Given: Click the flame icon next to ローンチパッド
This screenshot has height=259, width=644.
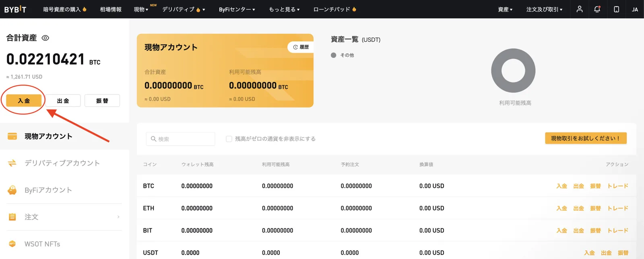Looking at the screenshot, I should click(x=354, y=9).
